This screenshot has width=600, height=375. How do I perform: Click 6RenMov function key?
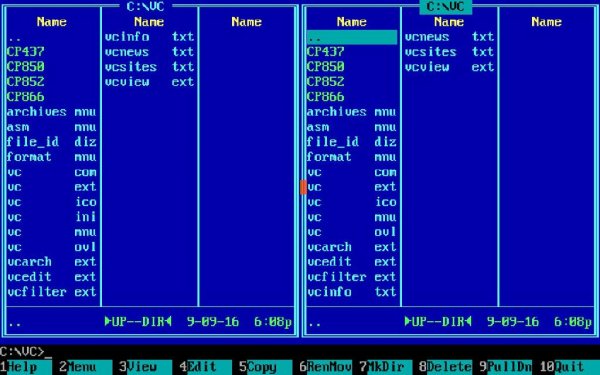coord(326,367)
